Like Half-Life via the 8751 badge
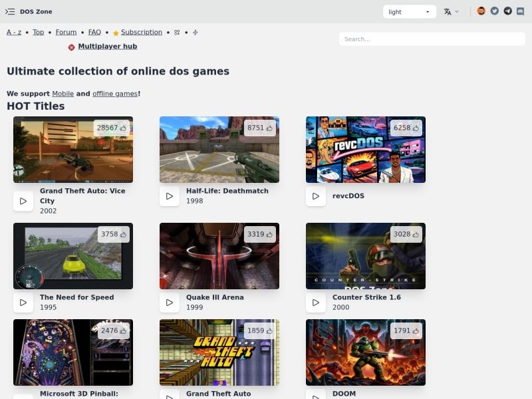Viewport: 532px width, 399px height. coord(259,128)
